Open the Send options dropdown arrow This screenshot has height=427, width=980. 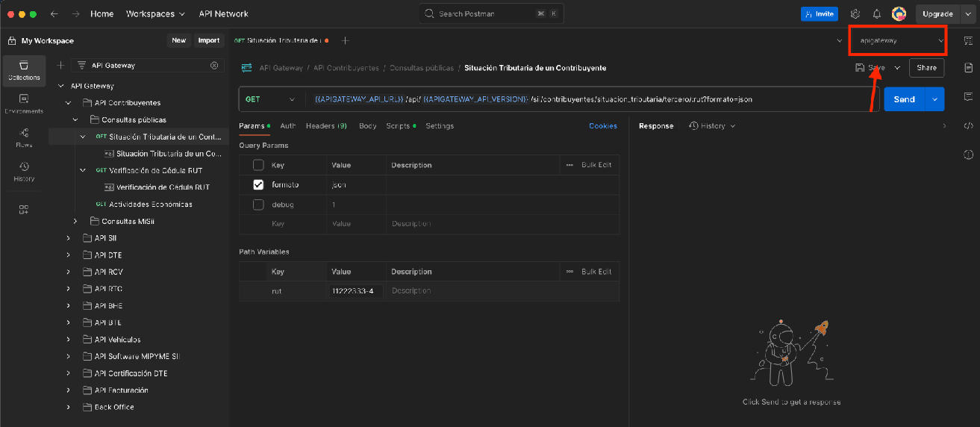[934, 99]
